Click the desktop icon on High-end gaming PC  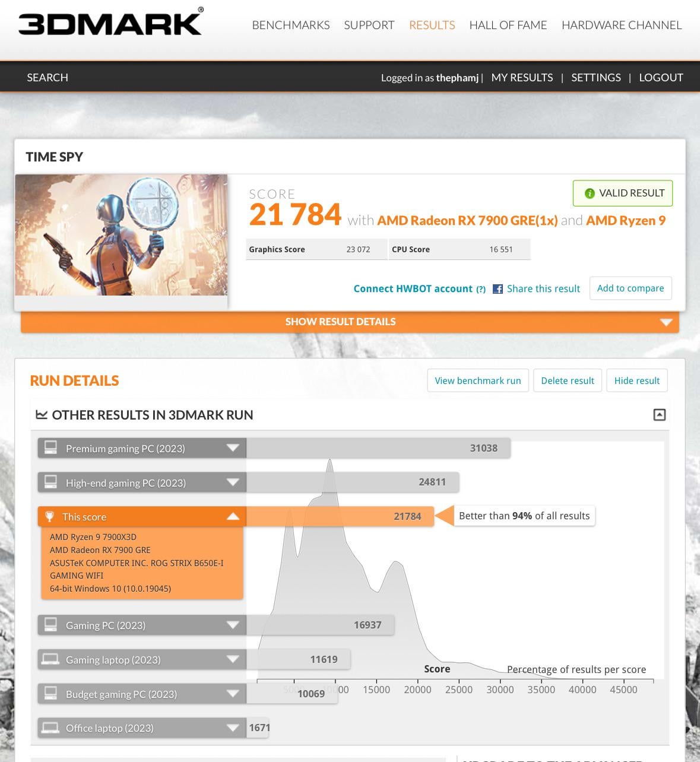click(50, 482)
